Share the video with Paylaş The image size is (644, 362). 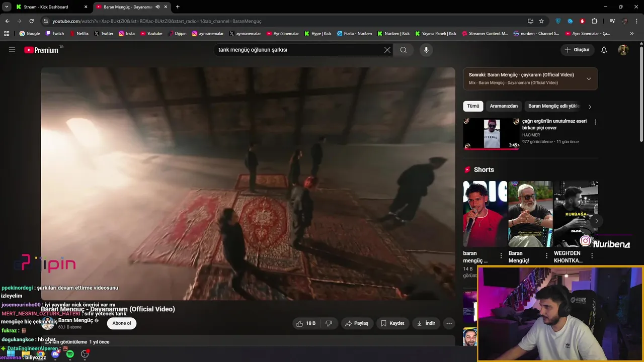click(357, 323)
